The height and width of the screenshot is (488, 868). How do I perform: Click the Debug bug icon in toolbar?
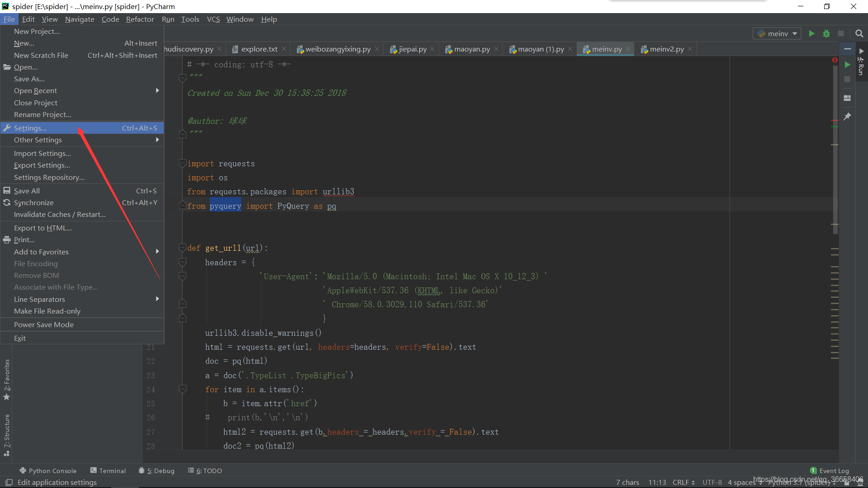click(826, 33)
